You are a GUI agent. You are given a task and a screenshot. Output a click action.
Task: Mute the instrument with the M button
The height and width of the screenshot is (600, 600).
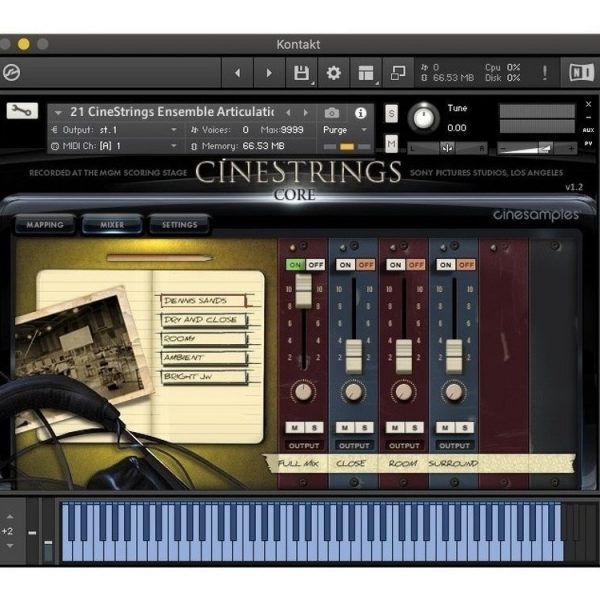pos(391,144)
